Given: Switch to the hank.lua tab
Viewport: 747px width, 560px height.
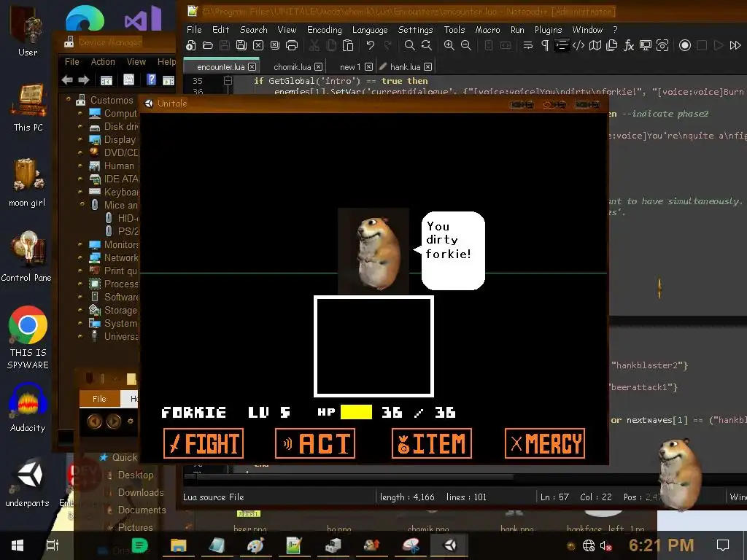Looking at the screenshot, I should 405,67.
